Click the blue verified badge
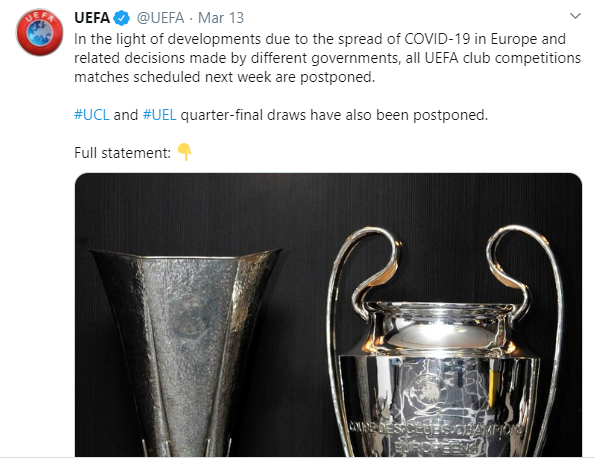This screenshot has height=458, width=595. [x=122, y=18]
